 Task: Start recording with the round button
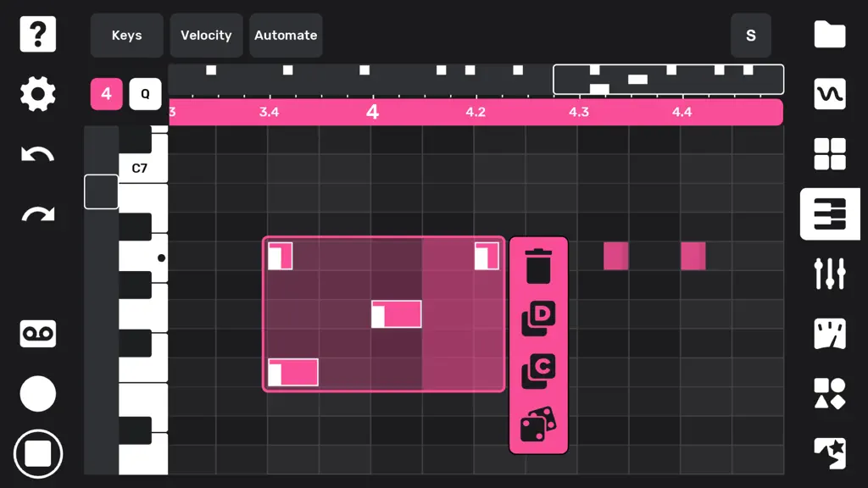(x=37, y=394)
